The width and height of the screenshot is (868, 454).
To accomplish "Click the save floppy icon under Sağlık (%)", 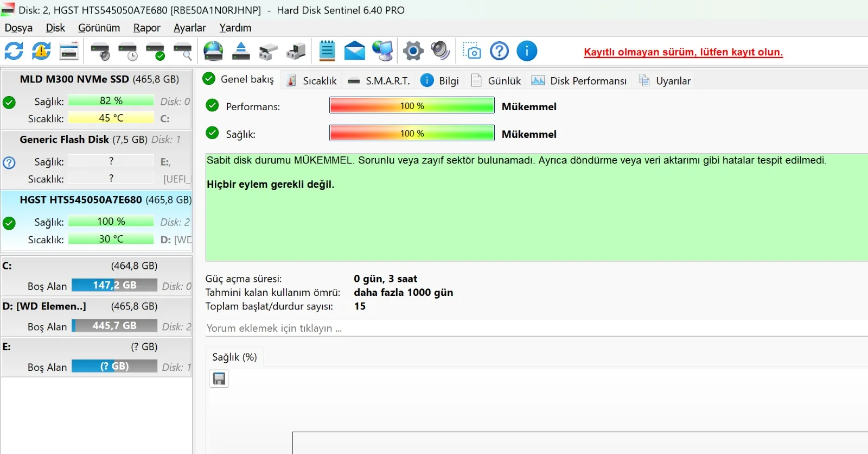I will [x=219, y=379].
